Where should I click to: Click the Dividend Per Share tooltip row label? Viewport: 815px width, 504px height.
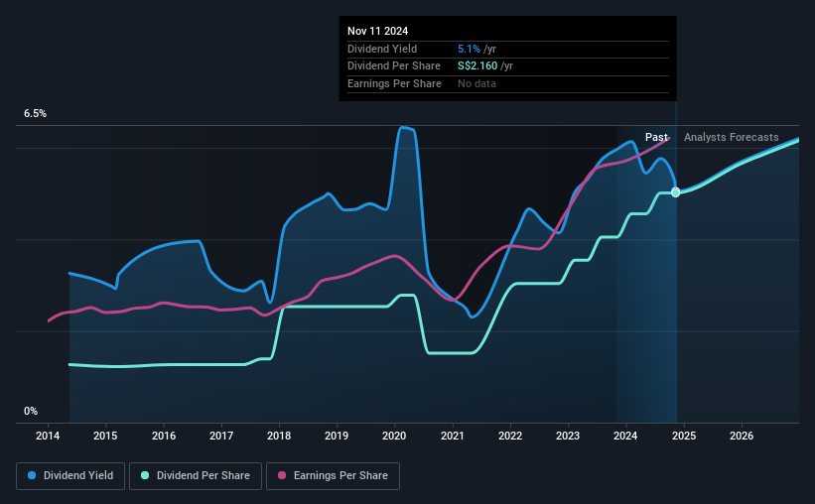coord(394,66)
